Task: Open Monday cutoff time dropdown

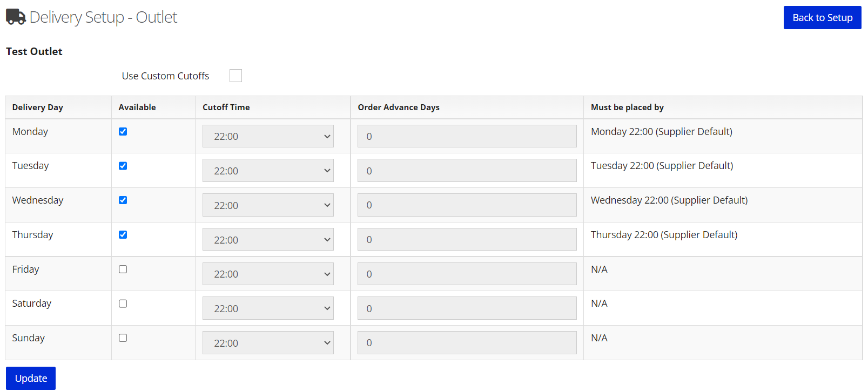Action: [x=268, y=136]
